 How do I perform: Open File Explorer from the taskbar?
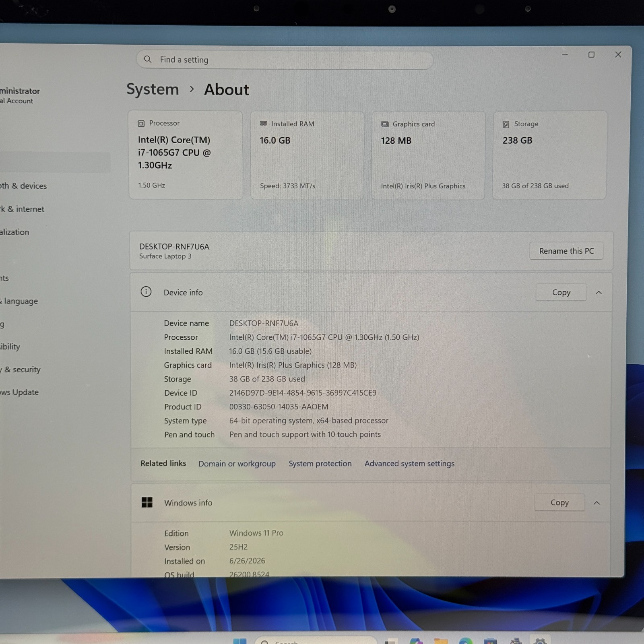pos(441,641)
